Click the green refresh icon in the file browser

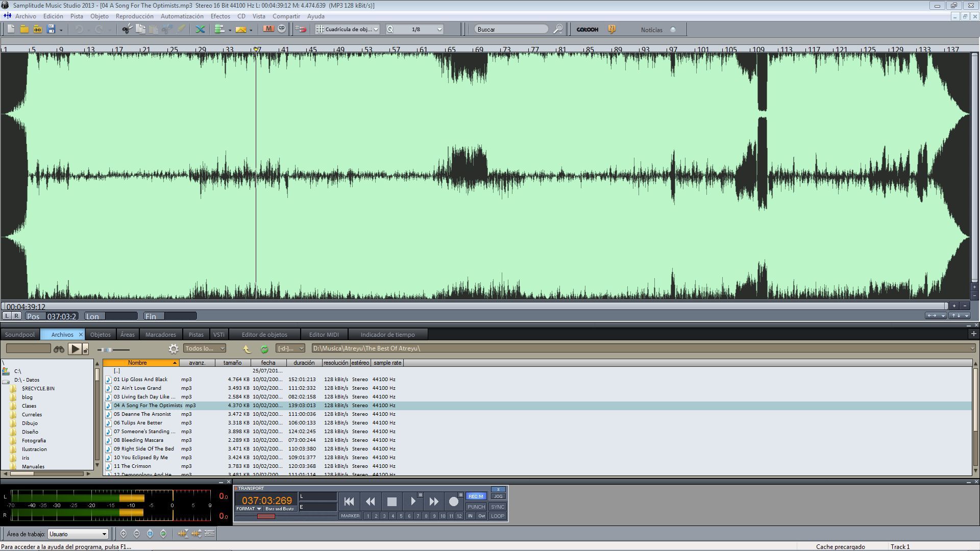(x=264, y=349)
